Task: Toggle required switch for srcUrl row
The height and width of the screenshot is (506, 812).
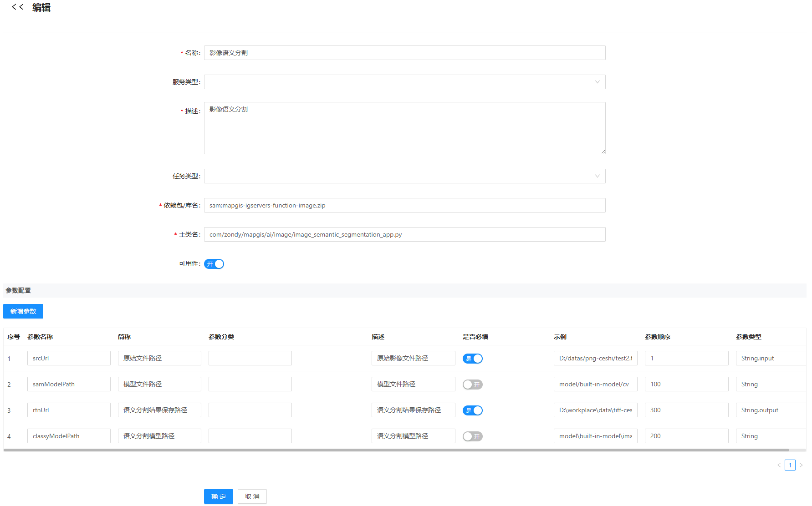Action: click(x=472, y=359)
